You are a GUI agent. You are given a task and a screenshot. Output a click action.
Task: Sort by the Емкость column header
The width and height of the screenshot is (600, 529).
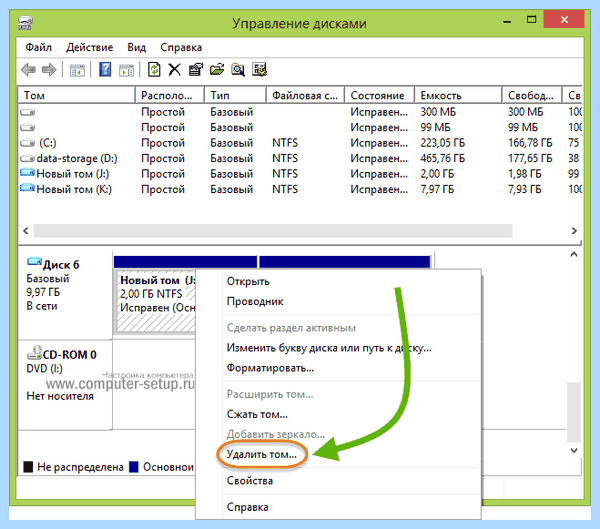pos(458,95)
